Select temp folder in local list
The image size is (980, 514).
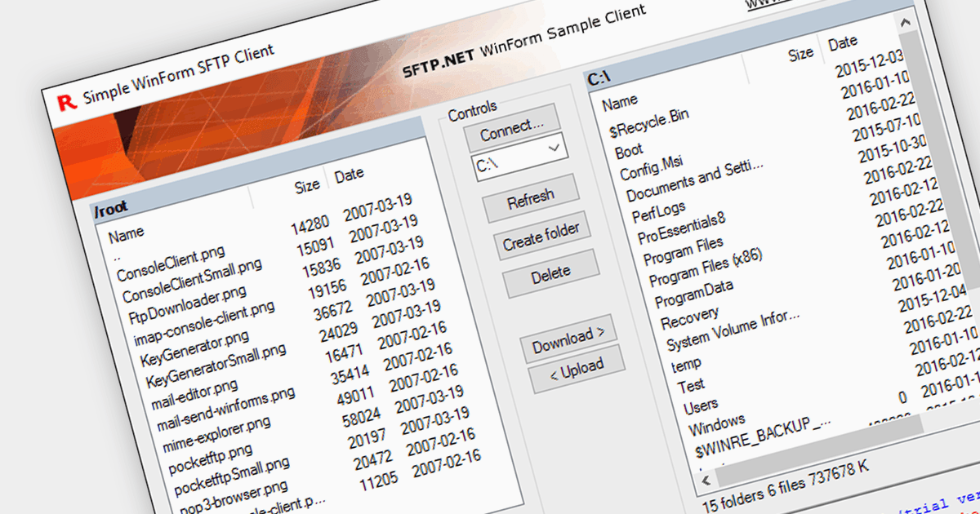click(687, 363)
